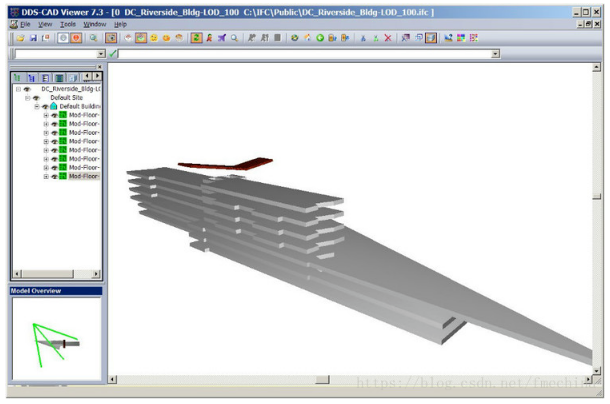
Task: Switch to the teal striped panel tab
Action: coord(60,77)
